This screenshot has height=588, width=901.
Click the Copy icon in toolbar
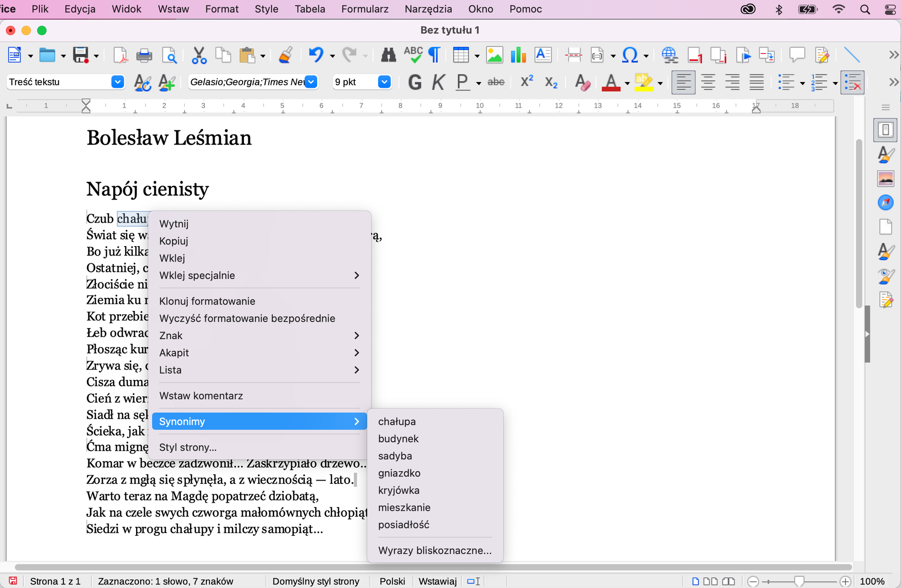(223, 55)
